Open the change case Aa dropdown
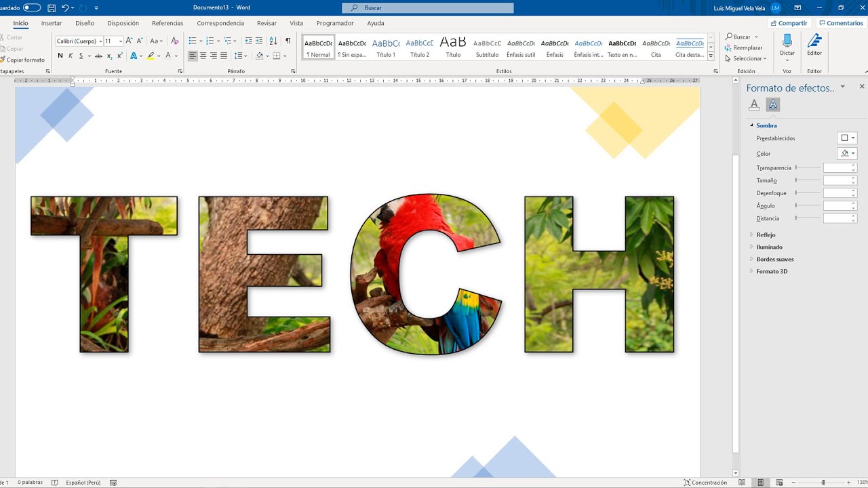 coord(156,41)
